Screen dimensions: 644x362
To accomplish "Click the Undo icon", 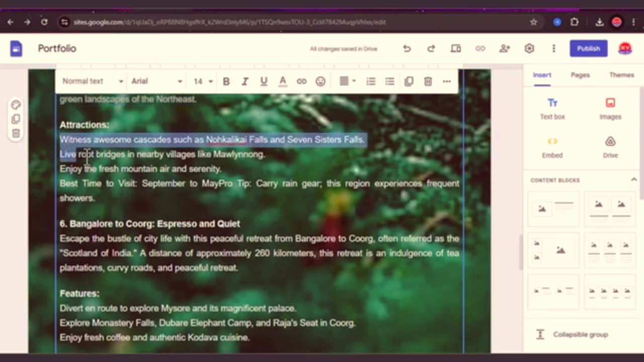I will pos(407,49).
